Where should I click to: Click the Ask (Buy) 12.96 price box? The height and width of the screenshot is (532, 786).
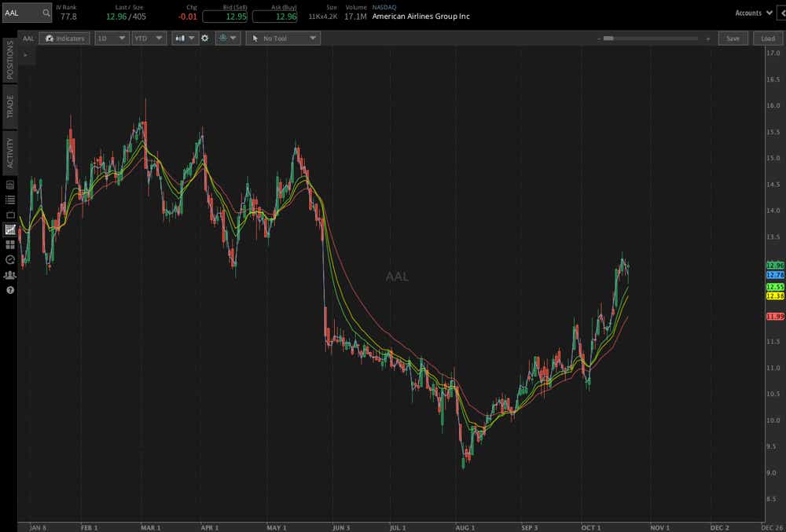pos(274,17)
